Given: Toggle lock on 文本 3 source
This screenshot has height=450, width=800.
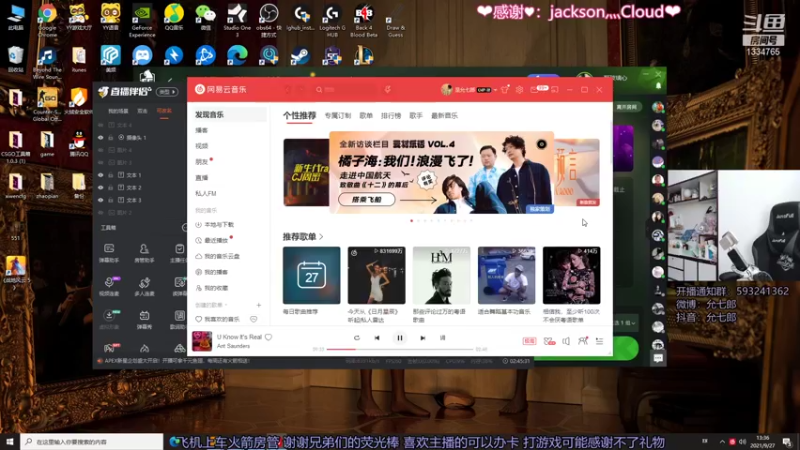Looking at the screenshot, I should click(111, 200).
